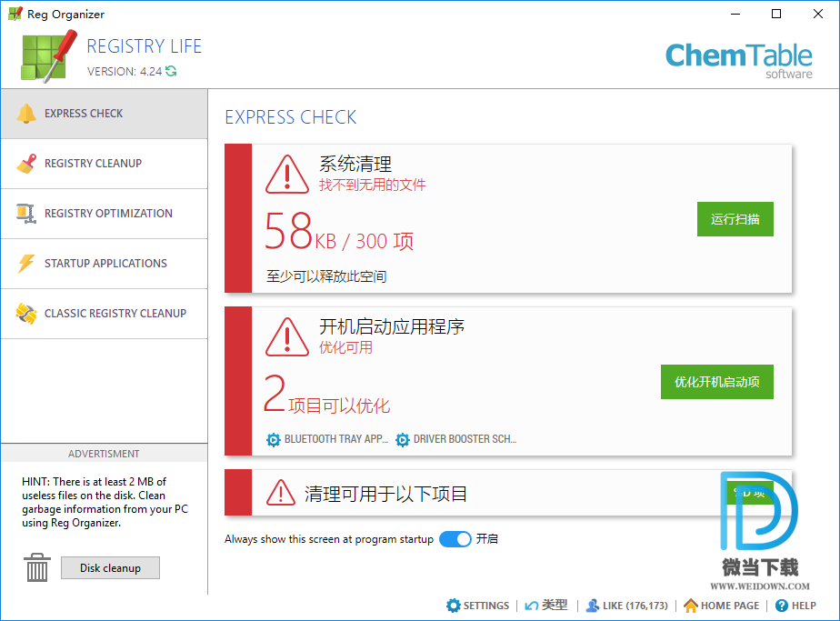Click the trash can disk cleanup icon
Screen dimensions: 840x621
tap(37, 567)
